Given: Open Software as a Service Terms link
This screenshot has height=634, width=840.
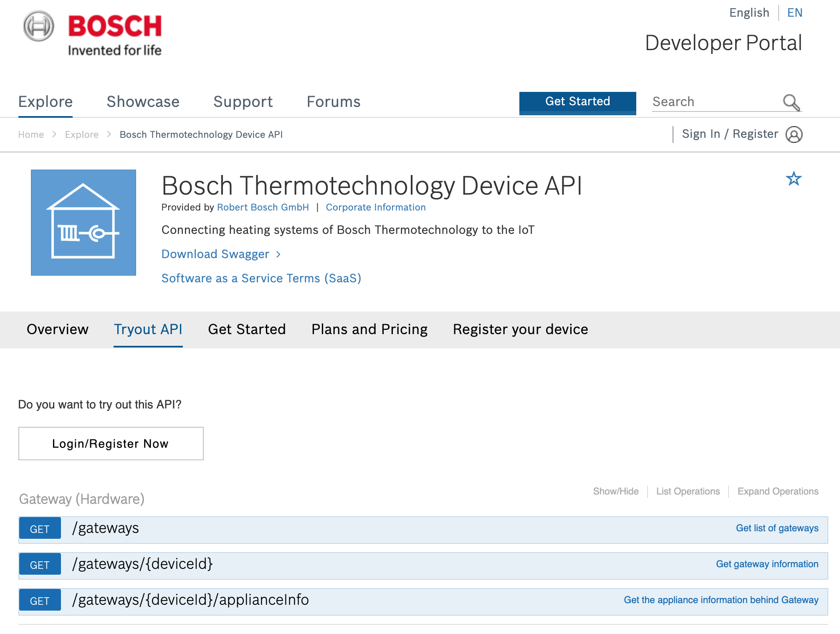Looking at the screenshot, I should click(x=261, y=279).
